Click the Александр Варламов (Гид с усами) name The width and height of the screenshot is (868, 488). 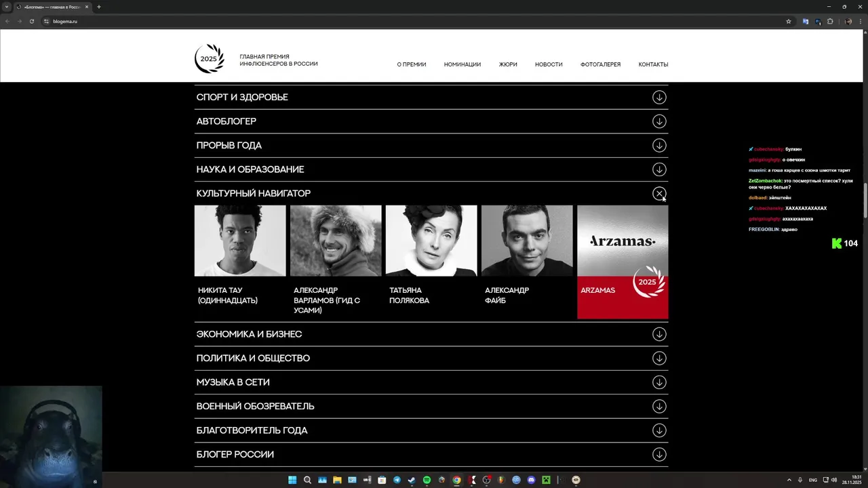tap(327, 300)
